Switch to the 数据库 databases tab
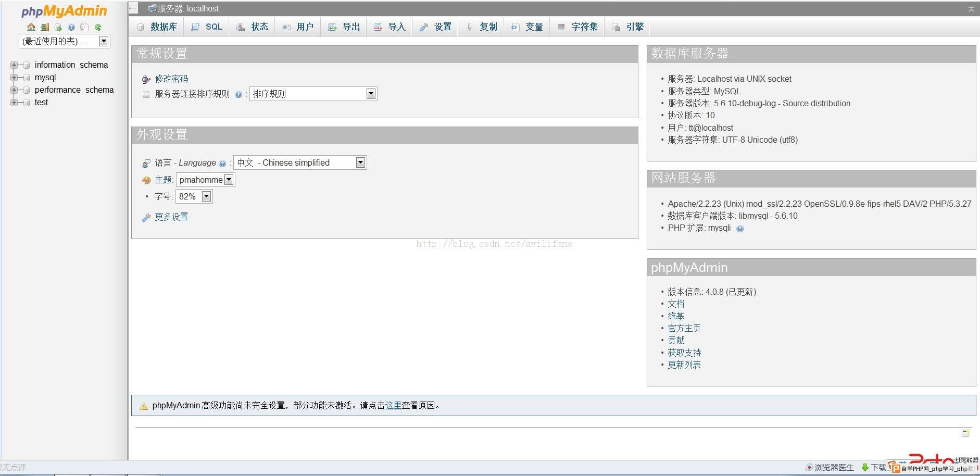 (157, 27)
